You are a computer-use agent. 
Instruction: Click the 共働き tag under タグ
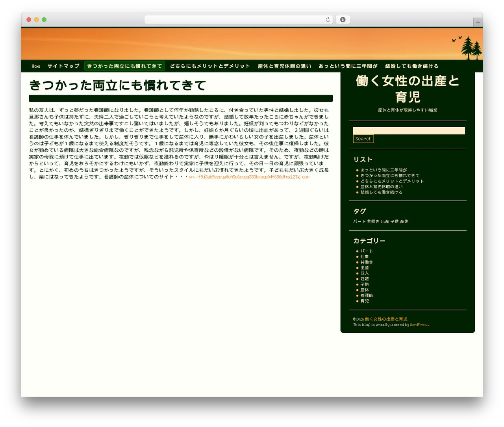coord(373,221)
